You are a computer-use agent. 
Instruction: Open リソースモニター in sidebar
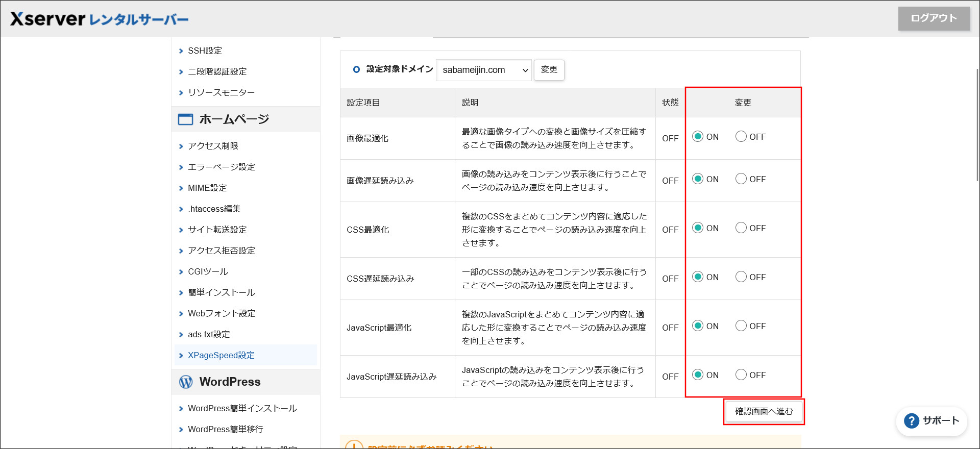222,93
